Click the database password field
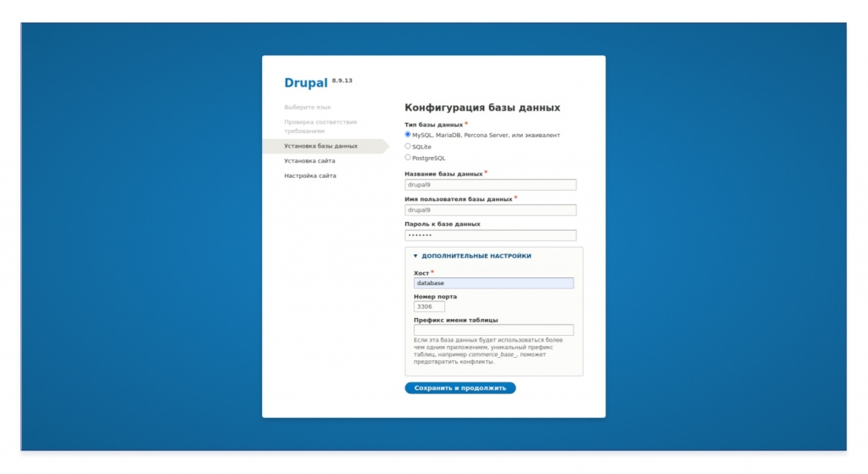Viewport: 868px width, 474px height. click(x=491, y=236)
